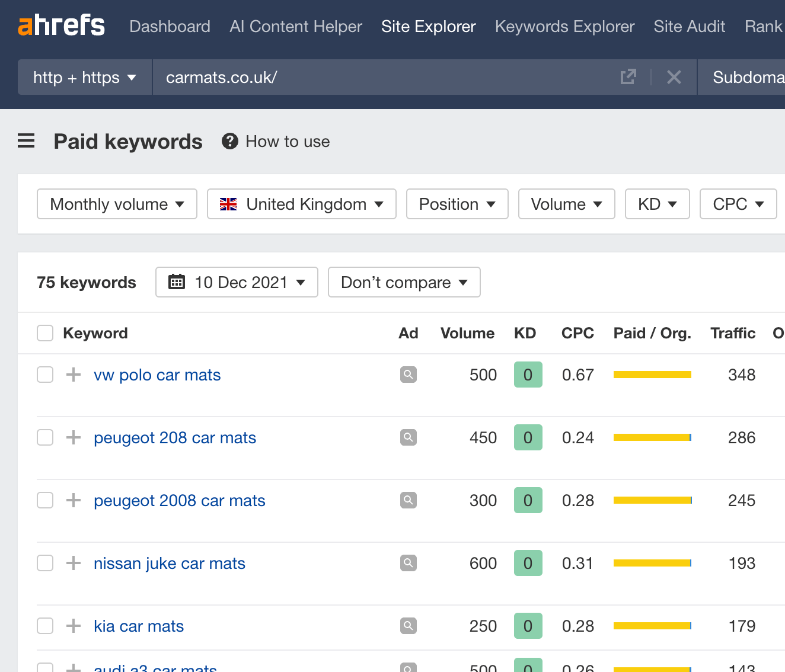Open the peugeot 2008 car mats keyword link

point(179,500)
